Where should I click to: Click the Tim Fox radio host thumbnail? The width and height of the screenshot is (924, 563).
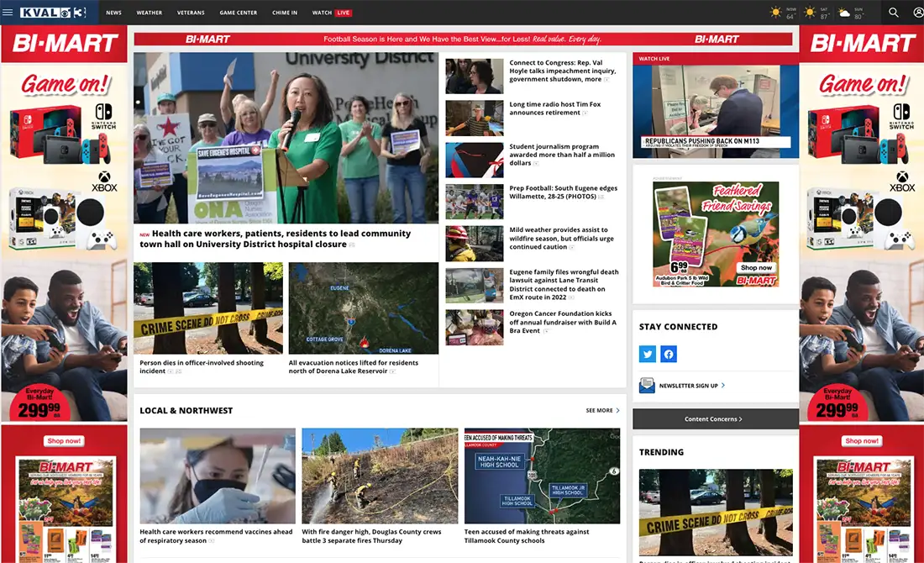pos(475,118)
